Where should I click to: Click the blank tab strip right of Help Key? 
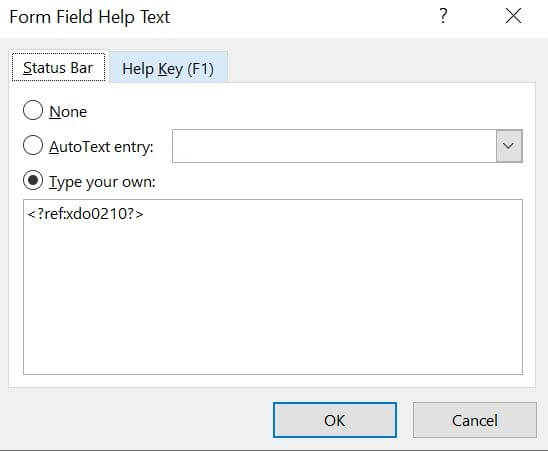[381, 66]
